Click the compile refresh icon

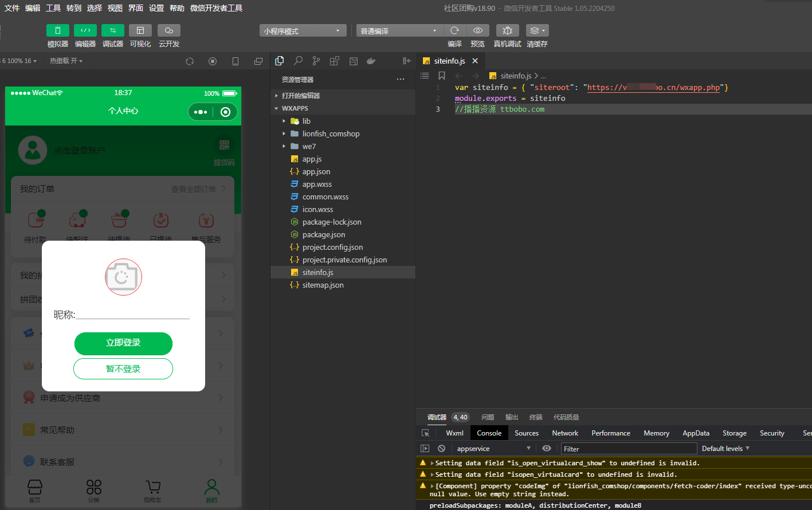click(x=454, y=30)
